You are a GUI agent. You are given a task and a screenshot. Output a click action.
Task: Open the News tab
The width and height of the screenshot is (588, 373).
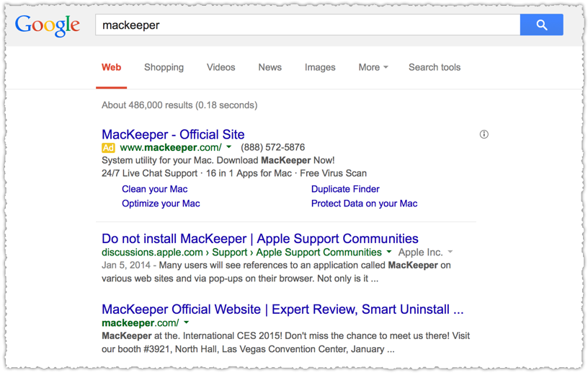coord(269,67)
